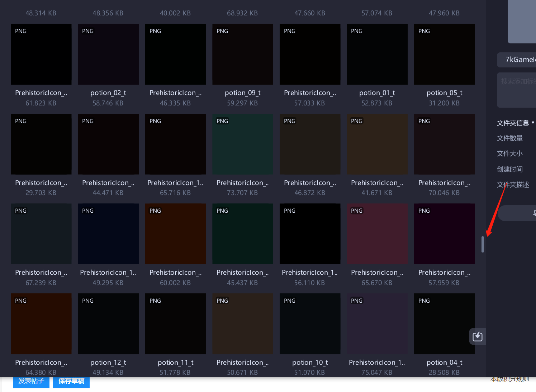This screenshot has height=392, width=536.
Task: Click the 文件数量 label
Action: pos(510,138)
